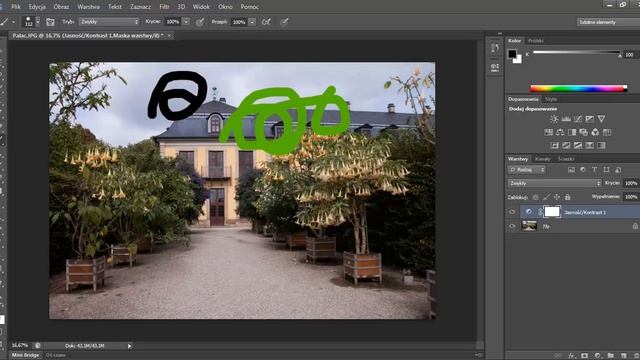
Task: Select the Pałac.JPG document tab
Action: 88,36
